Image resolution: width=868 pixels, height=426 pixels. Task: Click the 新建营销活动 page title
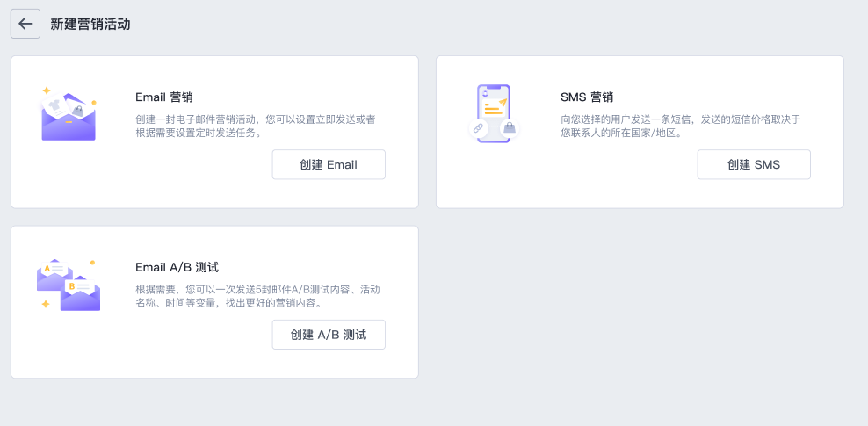pos(90,25)
